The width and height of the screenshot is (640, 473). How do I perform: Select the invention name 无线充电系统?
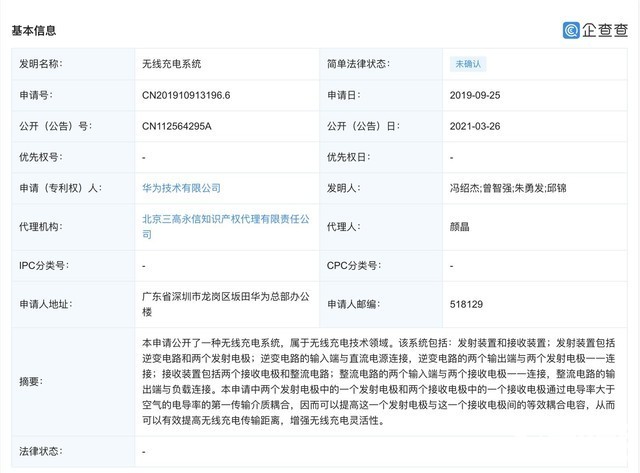pos(172,64)
